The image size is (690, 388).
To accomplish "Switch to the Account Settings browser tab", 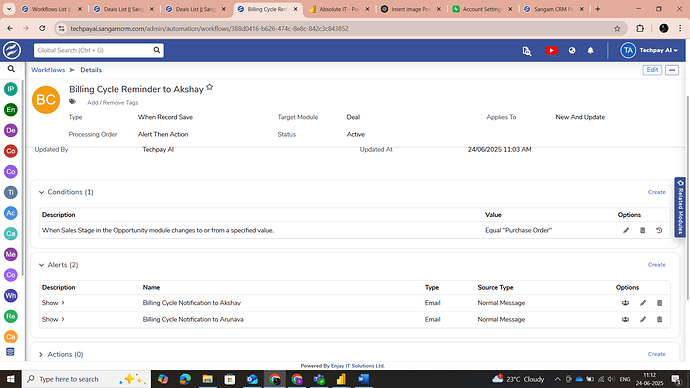I will click(x=482, y=9).
